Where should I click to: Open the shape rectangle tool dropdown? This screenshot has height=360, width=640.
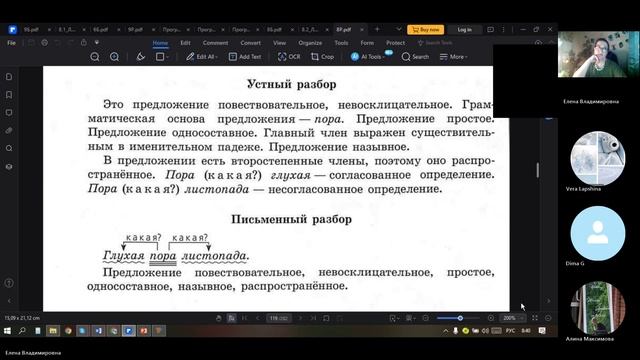[162, 57]
